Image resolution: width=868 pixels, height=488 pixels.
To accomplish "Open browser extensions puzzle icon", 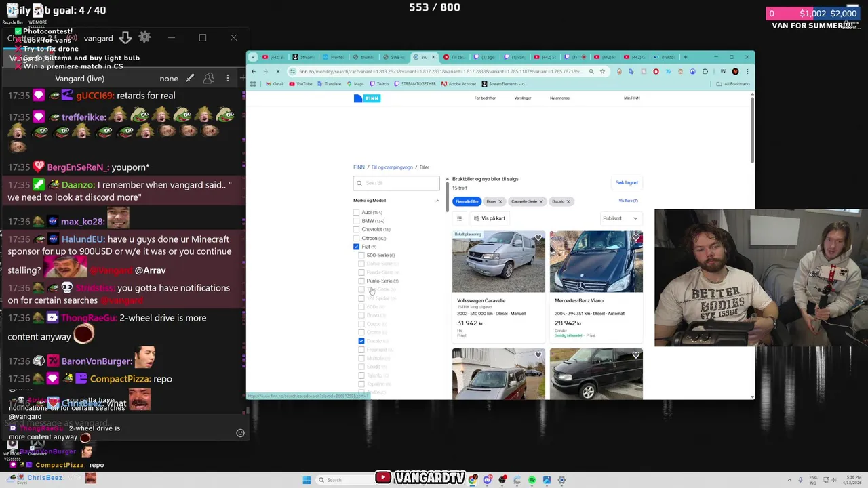I will click(x=705, y=71).
